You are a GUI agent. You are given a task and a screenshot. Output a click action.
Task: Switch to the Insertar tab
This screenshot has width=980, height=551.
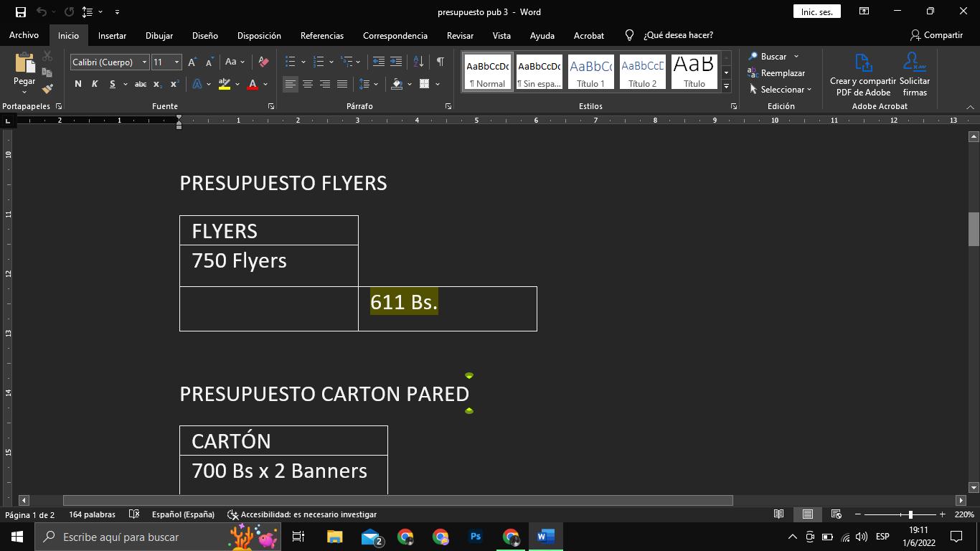(112, 35)
